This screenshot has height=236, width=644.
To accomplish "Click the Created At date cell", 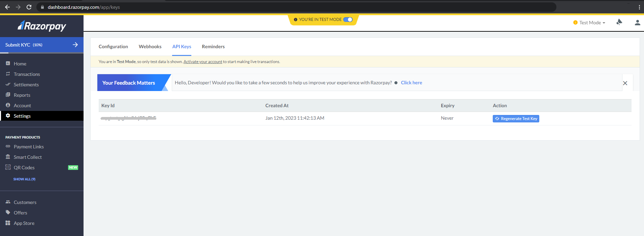I will coord(295,118).
